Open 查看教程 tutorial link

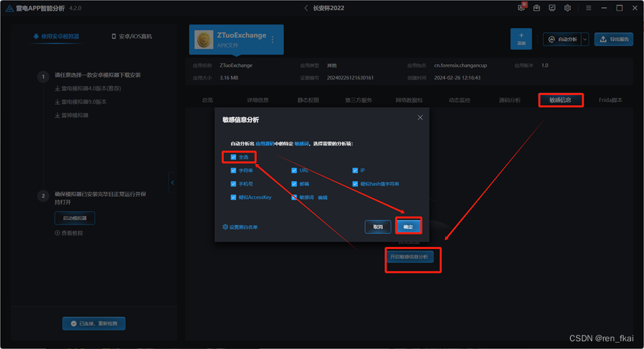69,234
